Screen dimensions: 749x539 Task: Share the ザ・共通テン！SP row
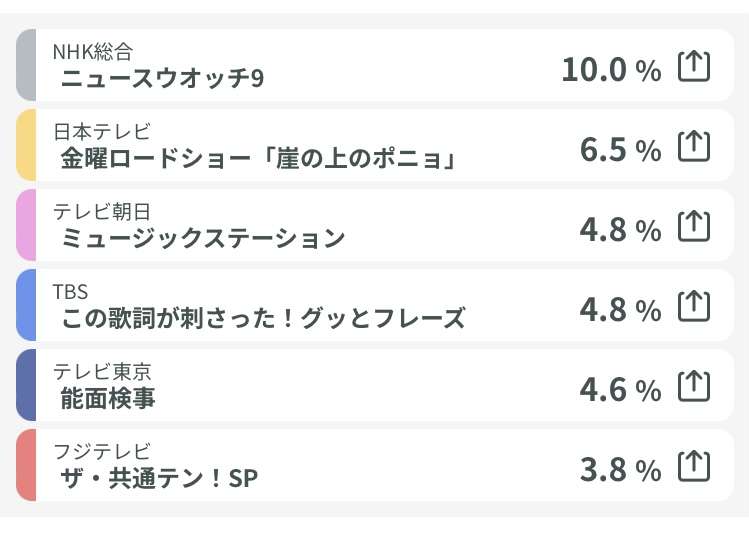tap(694, 466)
